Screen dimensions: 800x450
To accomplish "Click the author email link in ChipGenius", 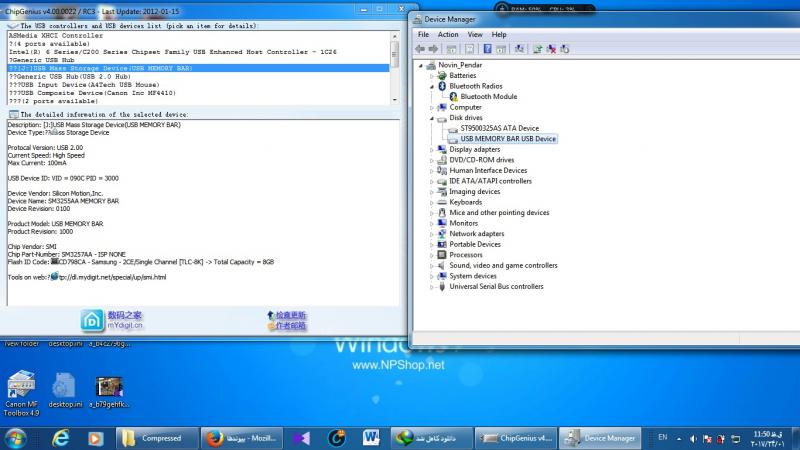I will pyautogui.click(x=290, y=326).
